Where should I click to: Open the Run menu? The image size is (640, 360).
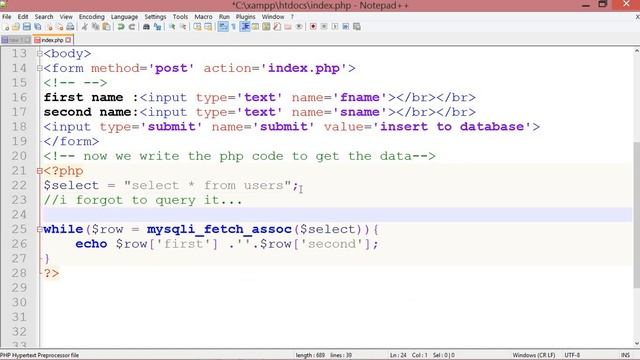pyautogui.click(x=224, y=17)
